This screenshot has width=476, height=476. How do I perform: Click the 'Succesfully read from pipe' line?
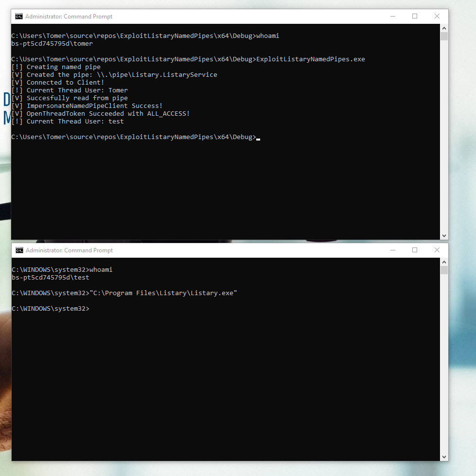click(x=70, y=98)
